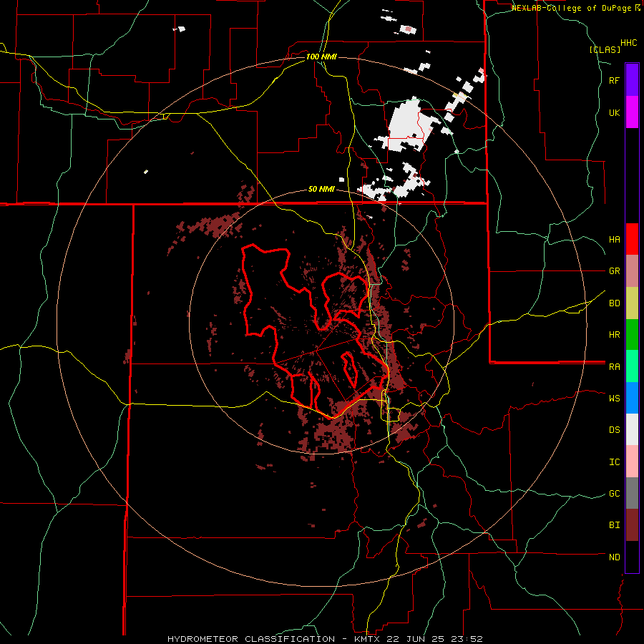Viewport: 644px width, 644px height.
Task: Pick the dark green HR legend swatch
Action: (632, 335)
